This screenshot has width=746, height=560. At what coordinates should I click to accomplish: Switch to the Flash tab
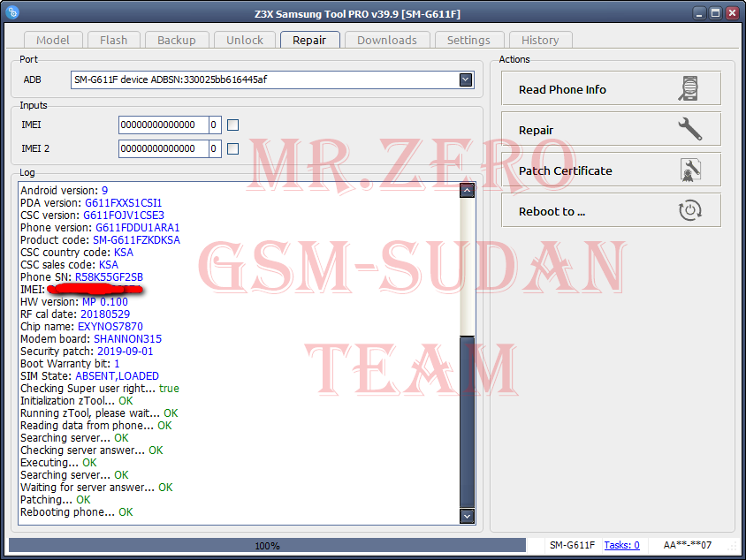(x=114, y=40)
